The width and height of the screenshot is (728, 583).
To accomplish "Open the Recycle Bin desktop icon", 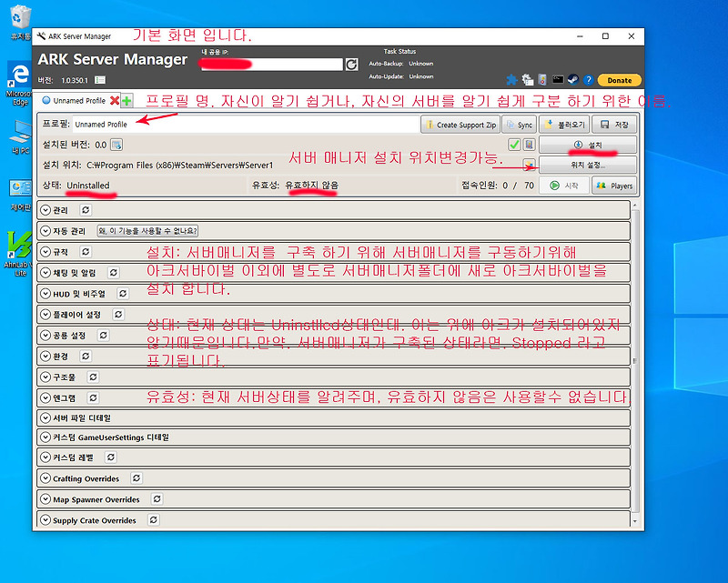I will [x=20, y=22].
